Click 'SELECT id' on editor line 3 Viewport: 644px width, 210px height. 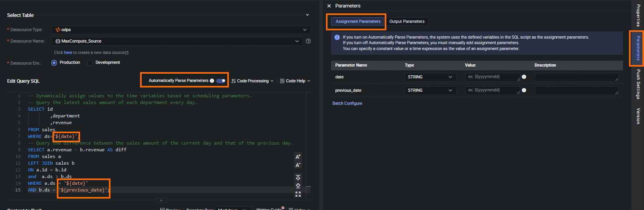click(x=40, y=109)
